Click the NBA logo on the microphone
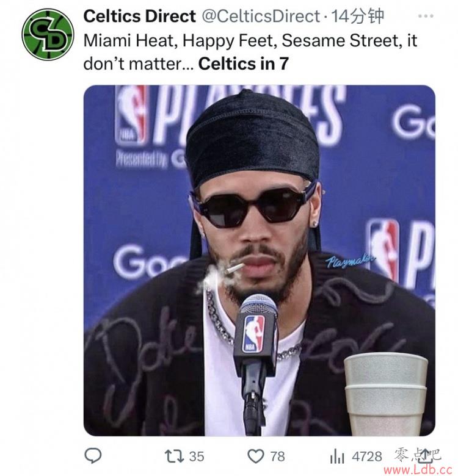This screenshot has width=458, height=476. coord(254,334)
